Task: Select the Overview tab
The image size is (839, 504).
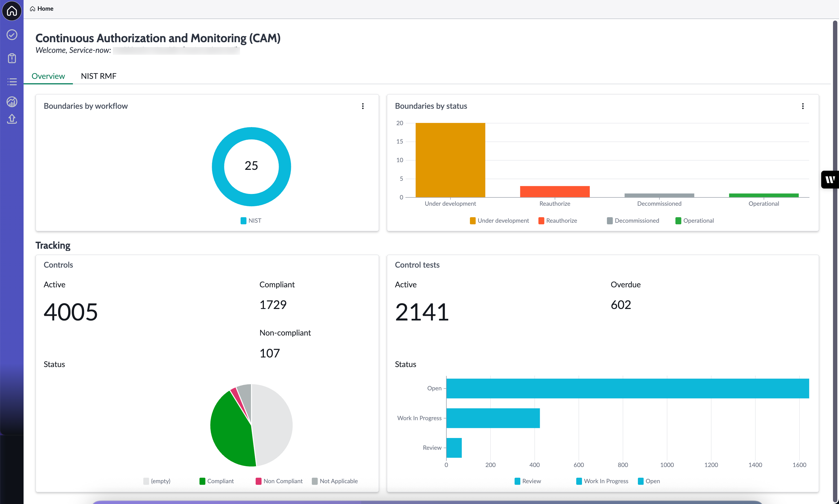Action: point(48,76)
